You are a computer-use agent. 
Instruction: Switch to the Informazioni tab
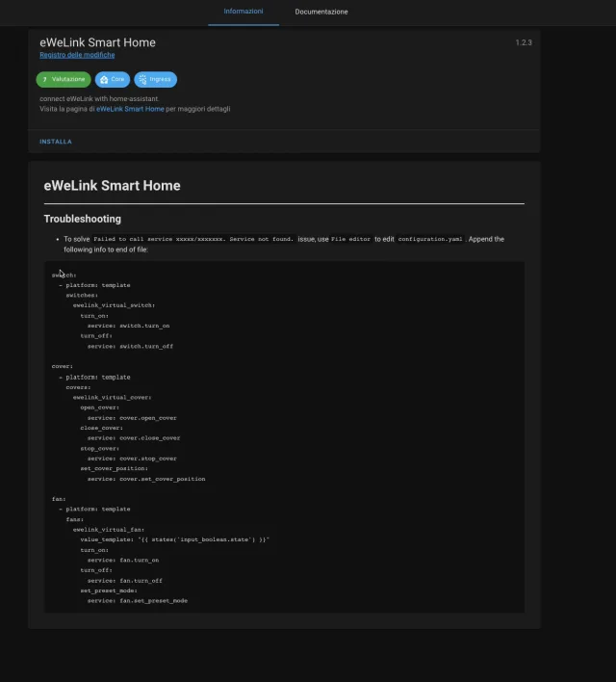pos(244,12)
